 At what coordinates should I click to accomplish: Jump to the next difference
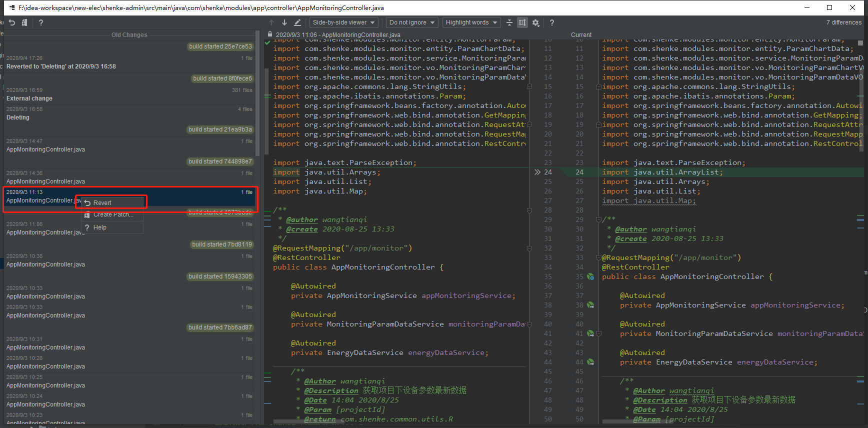(284, 22)
